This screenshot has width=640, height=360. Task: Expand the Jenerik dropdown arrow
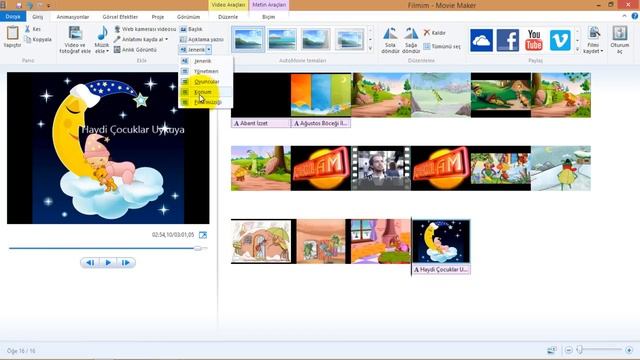[x=209, y=49]
